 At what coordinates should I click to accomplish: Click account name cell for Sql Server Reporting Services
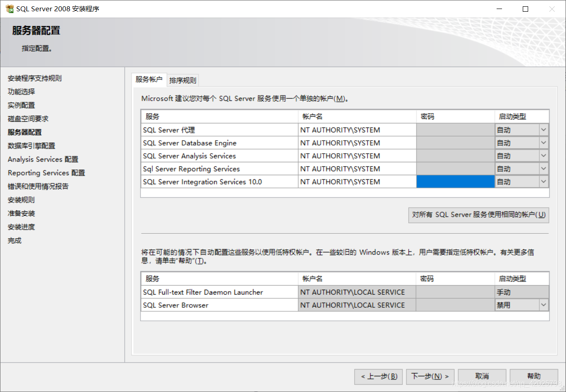point(357,169)
